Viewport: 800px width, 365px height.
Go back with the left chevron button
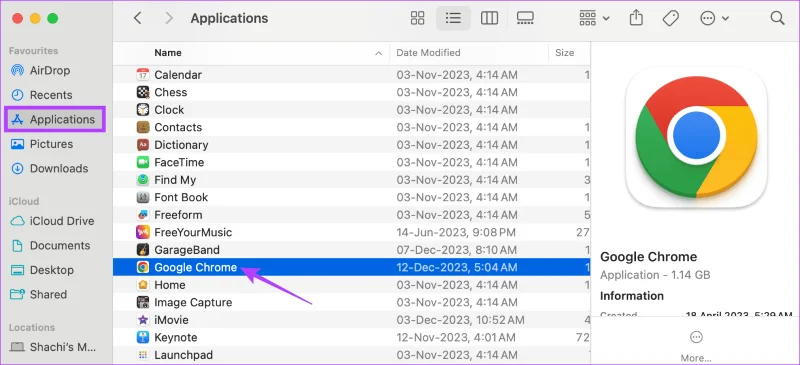pos(137,18)
